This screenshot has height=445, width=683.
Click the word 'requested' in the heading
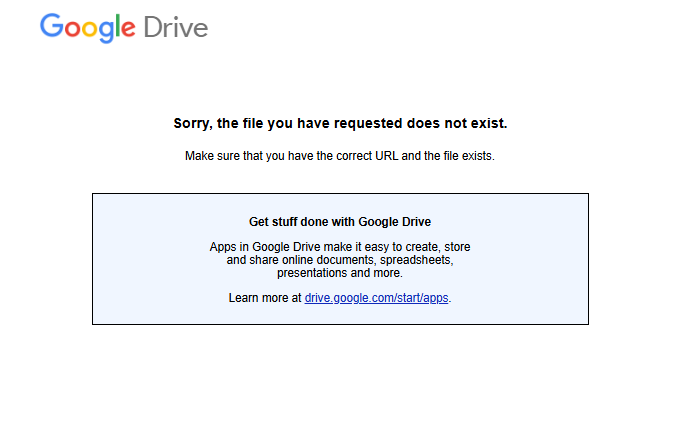pyautogui.click(x=371, y=124)
